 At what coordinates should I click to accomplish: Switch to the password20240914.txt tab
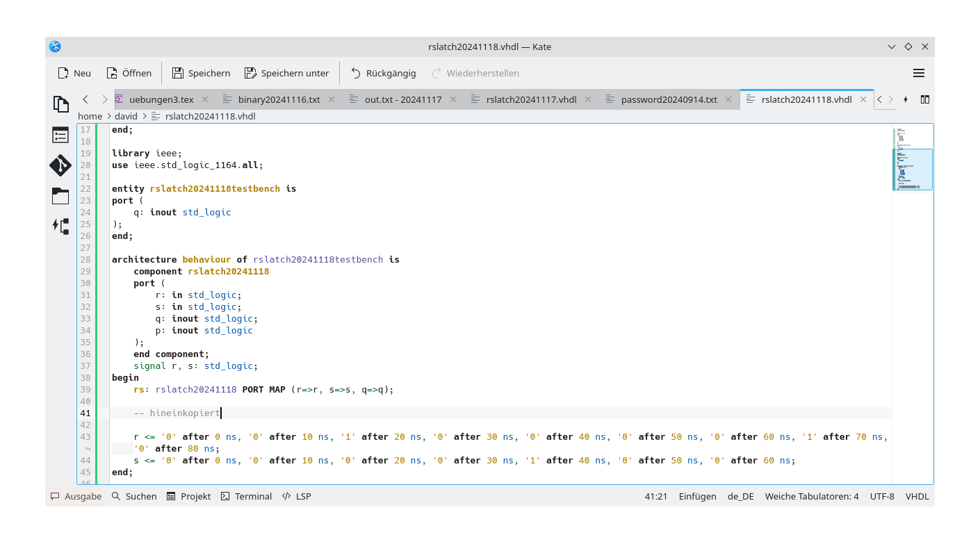669,99
